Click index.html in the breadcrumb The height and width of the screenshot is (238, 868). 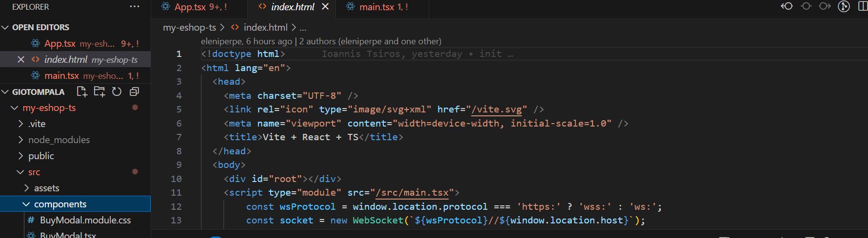click(265, 27)
